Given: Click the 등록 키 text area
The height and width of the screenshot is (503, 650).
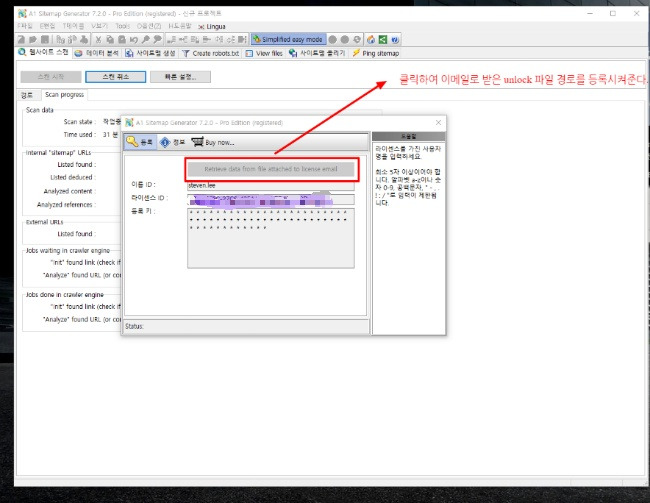Looking at the screenshot, I should [271, 238].
